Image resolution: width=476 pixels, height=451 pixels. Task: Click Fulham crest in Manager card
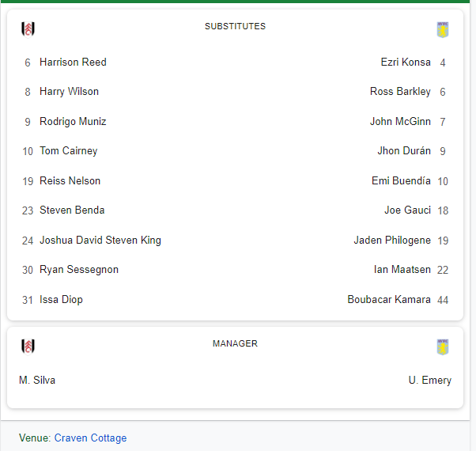coord(28,347)
